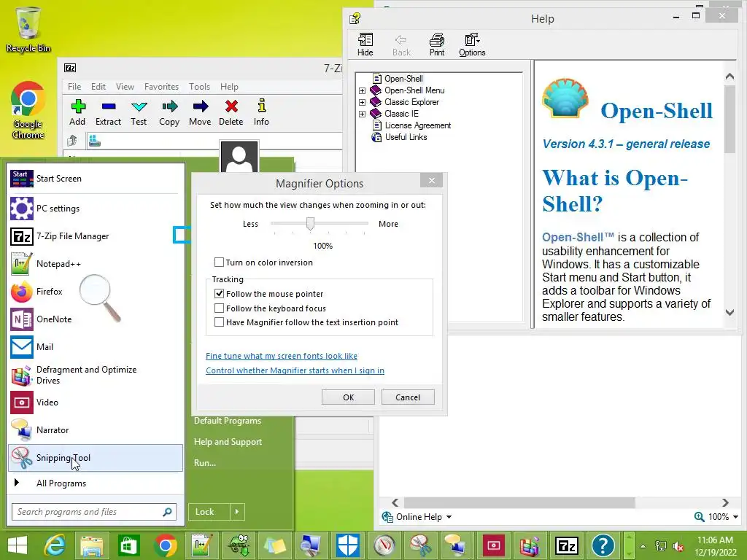Open Control whether Magnifier starts link
The width and height of the screenshot is (747, 560).
[x=295, y=370]
